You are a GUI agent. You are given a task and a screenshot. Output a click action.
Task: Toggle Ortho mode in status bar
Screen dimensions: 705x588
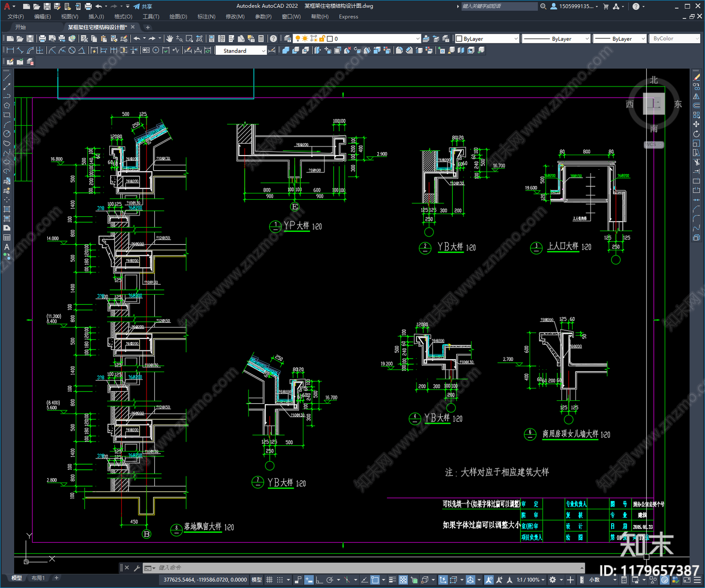(319, 580)
